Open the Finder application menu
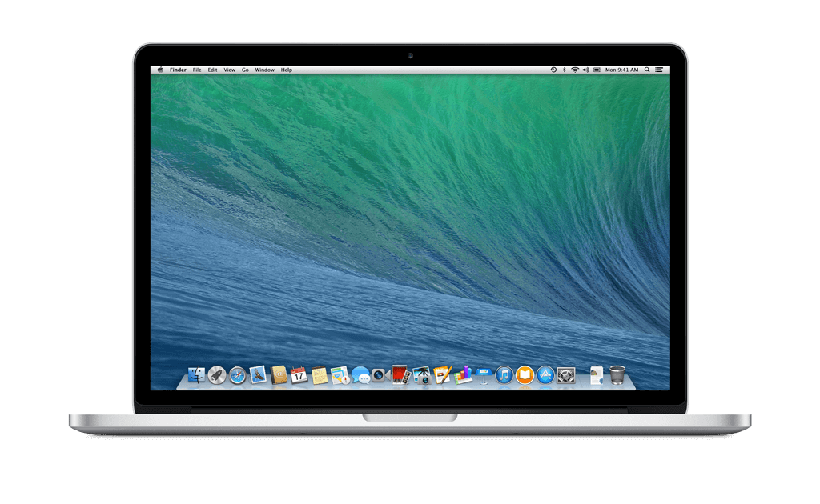Image resolution: width=820 pixels, height=504 pixels. tap(178, 70)
